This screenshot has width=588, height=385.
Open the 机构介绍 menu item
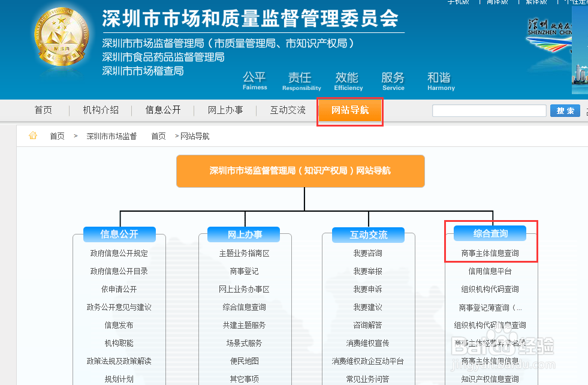[x=99, y=110]
